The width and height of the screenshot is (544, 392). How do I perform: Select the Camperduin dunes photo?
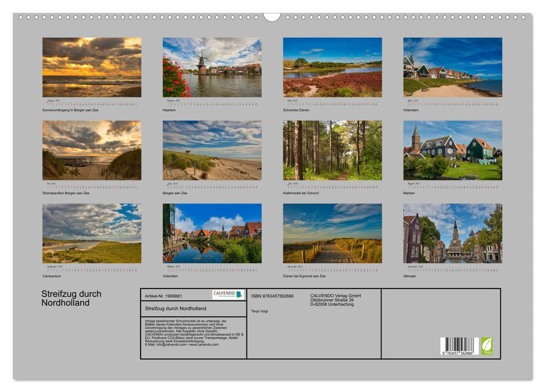pos(92,233)
